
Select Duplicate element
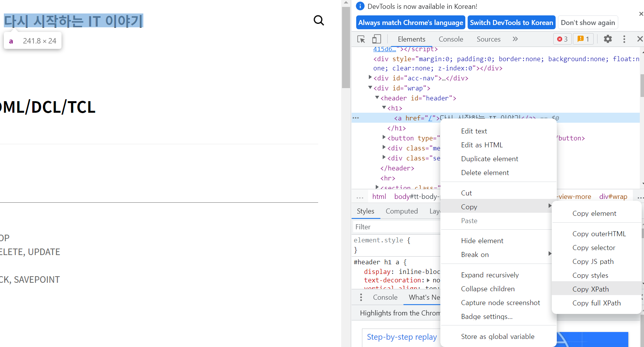point(498,159)
